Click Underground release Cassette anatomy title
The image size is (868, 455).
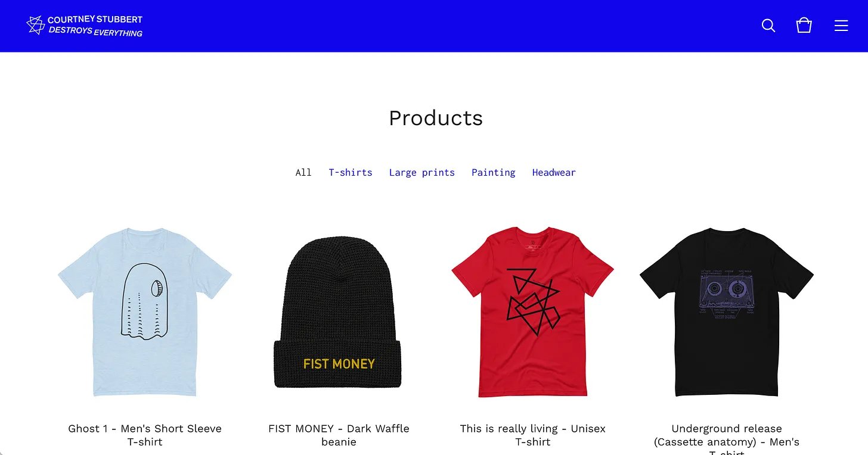(x=727, y=439)
